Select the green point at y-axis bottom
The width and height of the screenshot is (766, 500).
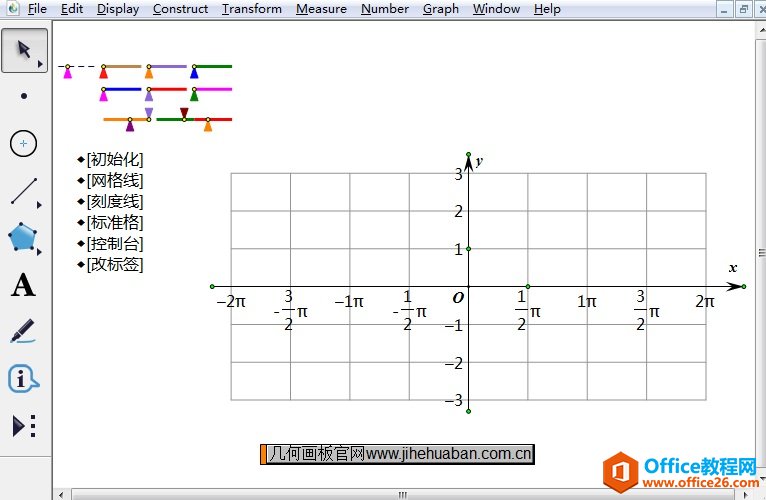[468, 412]
